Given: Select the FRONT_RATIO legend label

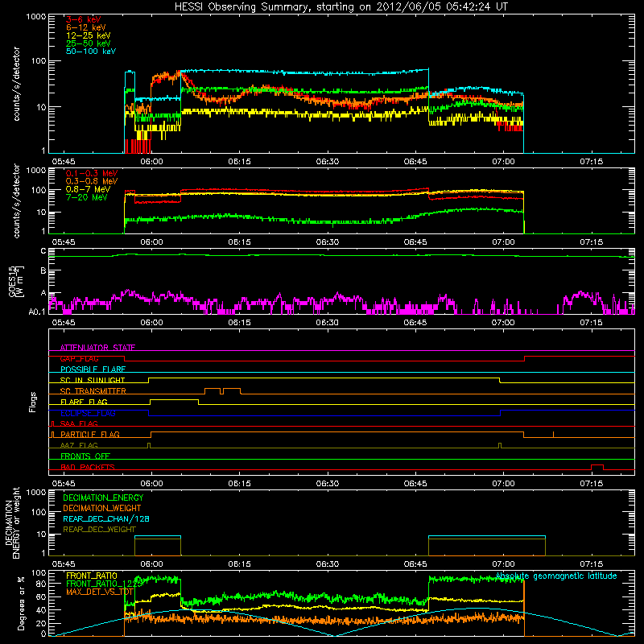Looking at the screenshot, I should 92,576.
